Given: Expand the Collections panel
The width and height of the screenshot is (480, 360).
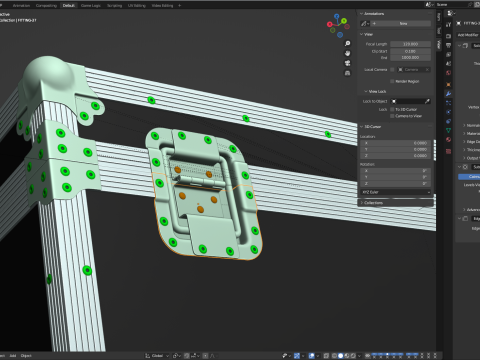Looking at the screenshot, I should (x=361, y=203).
